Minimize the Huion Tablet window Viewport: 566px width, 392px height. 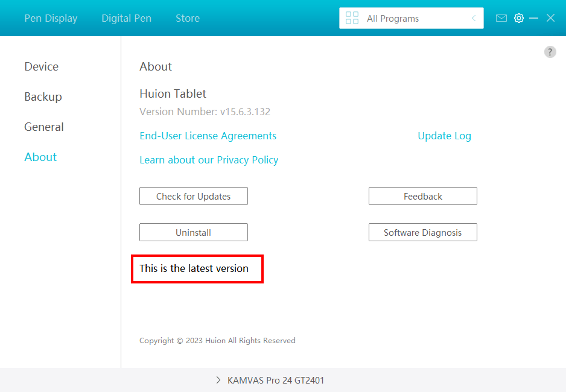click(x=533, y=18)
